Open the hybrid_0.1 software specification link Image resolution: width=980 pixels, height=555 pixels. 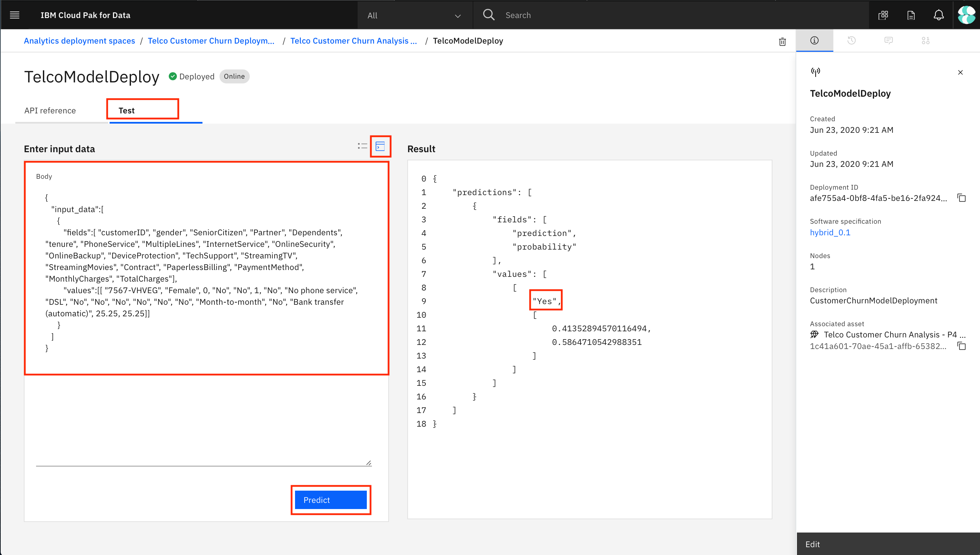tap(830, 232)
